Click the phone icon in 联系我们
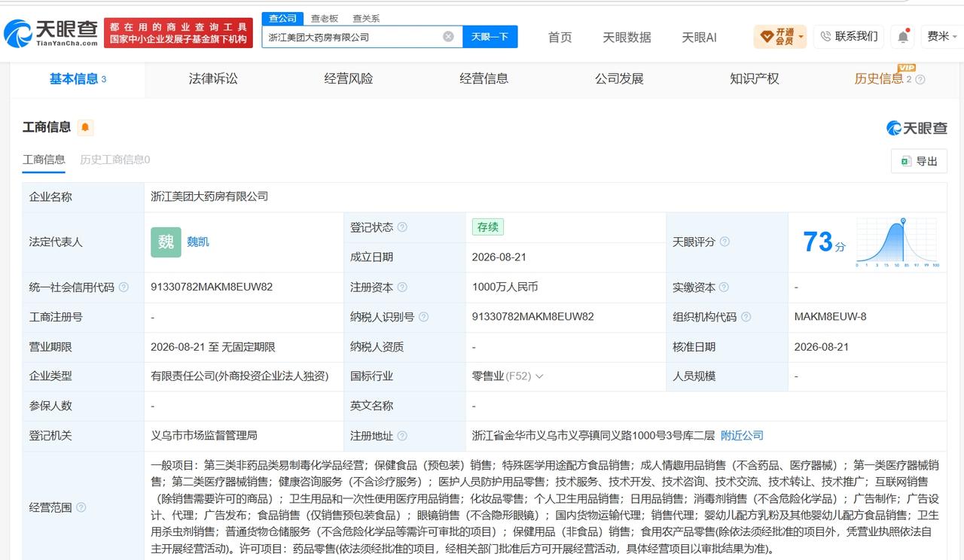This screenshot has height=560, width=964. pyautogui.click(x=825, y=36)
